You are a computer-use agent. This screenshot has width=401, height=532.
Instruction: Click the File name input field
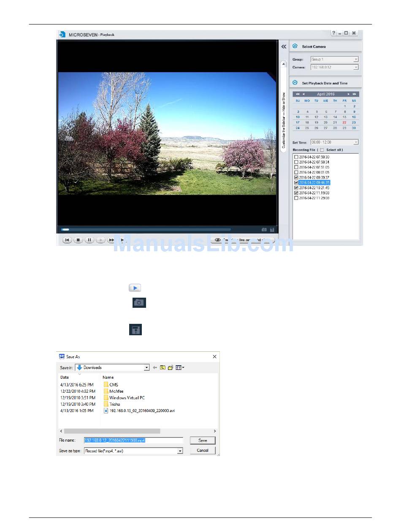point(133,440)
